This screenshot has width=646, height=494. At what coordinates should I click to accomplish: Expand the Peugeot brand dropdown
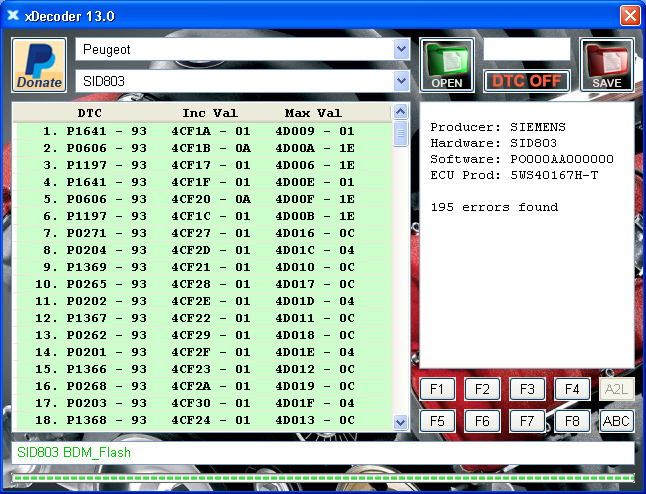pos(401,49)
